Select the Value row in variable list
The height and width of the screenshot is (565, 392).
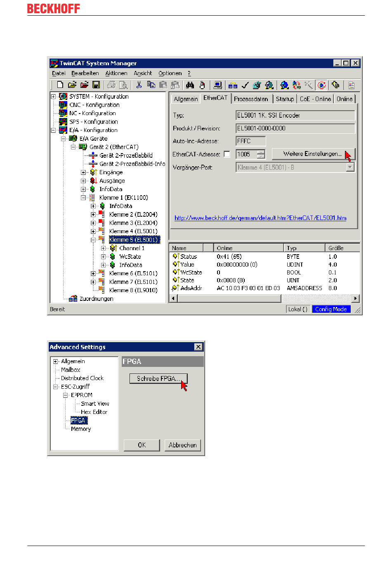265,265
